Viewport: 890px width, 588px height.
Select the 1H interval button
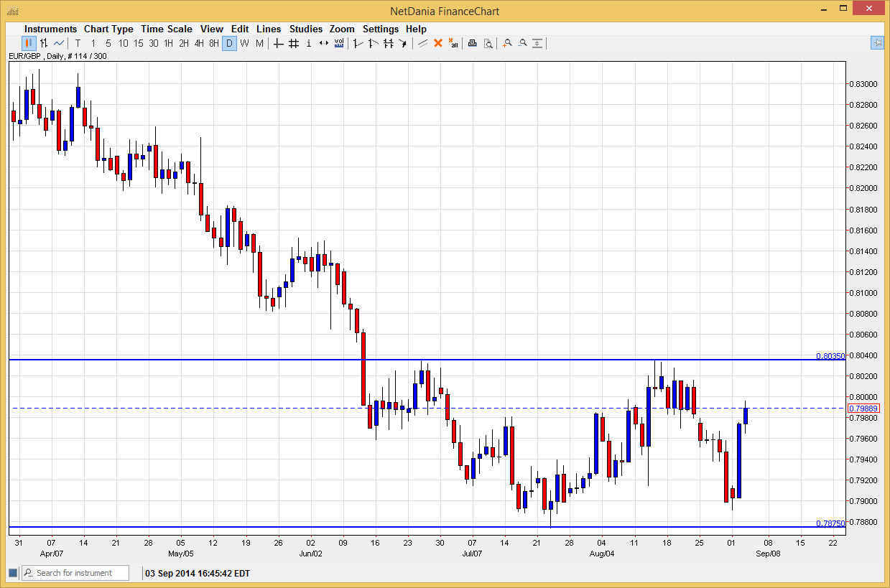pos(169,43)
